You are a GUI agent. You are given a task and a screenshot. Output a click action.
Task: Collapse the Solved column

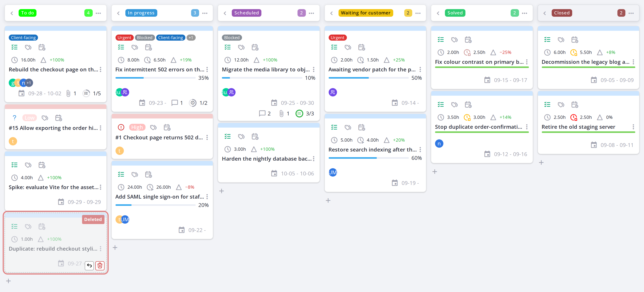(x=438, y=13)
